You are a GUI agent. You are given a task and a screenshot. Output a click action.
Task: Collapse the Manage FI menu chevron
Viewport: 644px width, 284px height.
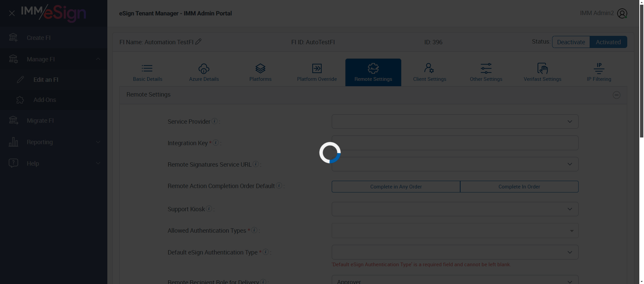click(x=98, y=59)
